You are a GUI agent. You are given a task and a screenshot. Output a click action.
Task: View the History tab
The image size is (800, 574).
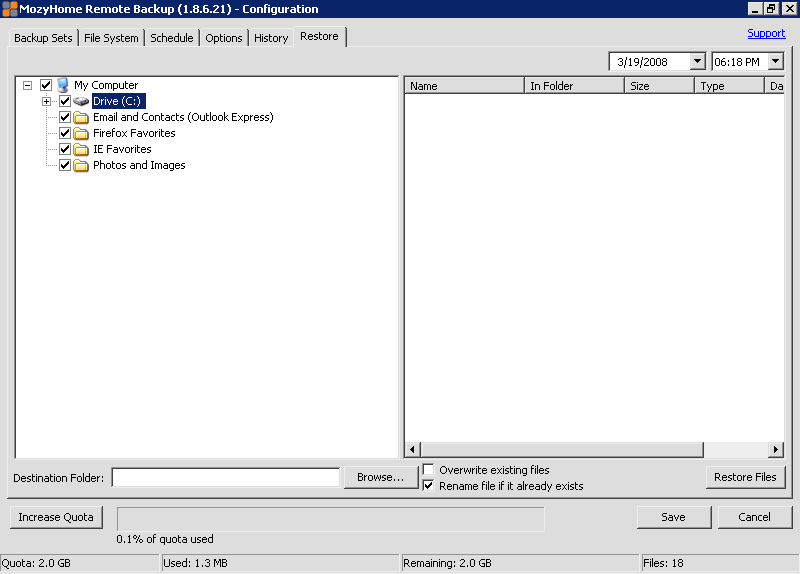coord(271,38)
